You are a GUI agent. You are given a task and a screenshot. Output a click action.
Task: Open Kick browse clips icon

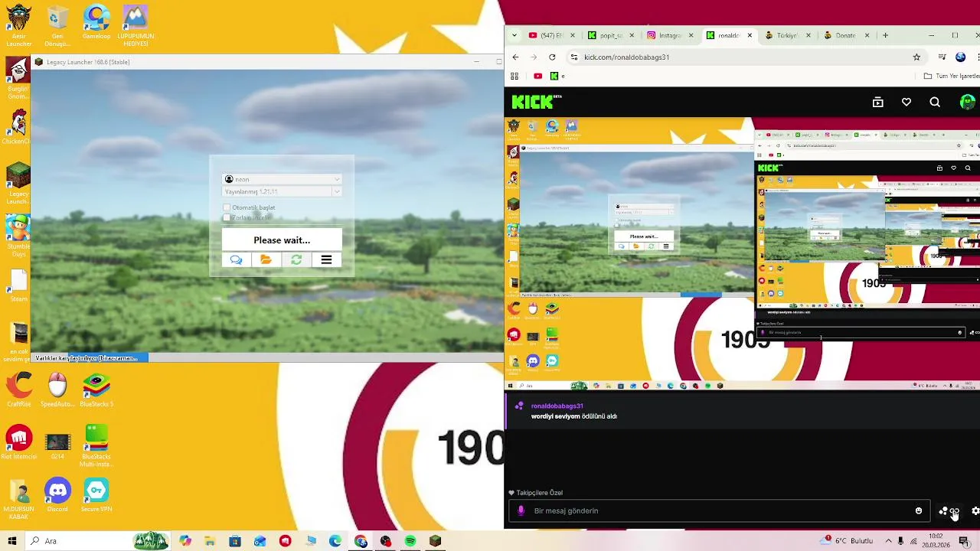click(x=878, y=103)
